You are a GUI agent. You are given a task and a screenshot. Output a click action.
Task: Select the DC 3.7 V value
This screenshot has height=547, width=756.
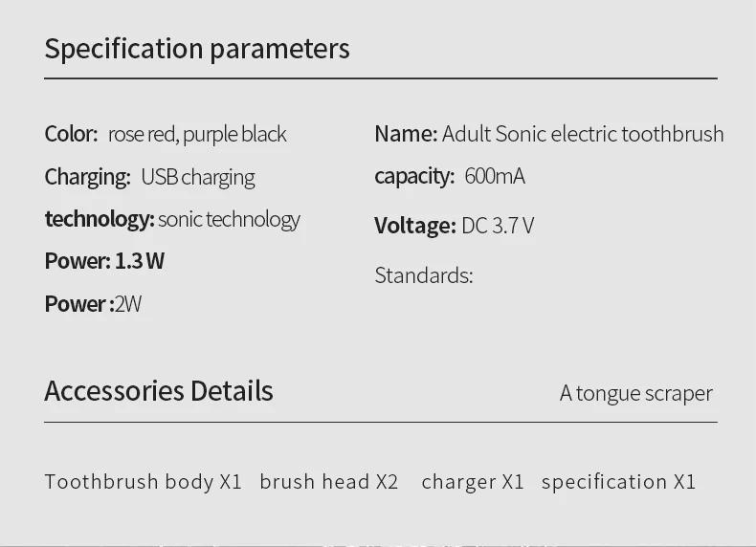coord(498,226)
